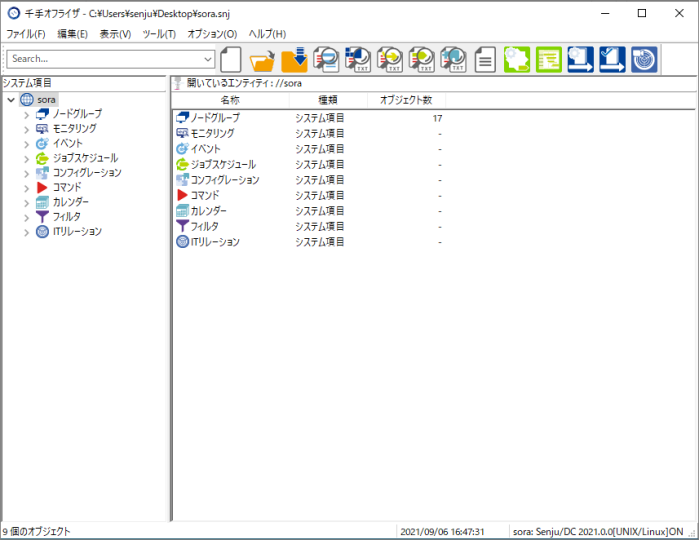Click the blue pie-chart TXT magnifier icon

[358, 59]
